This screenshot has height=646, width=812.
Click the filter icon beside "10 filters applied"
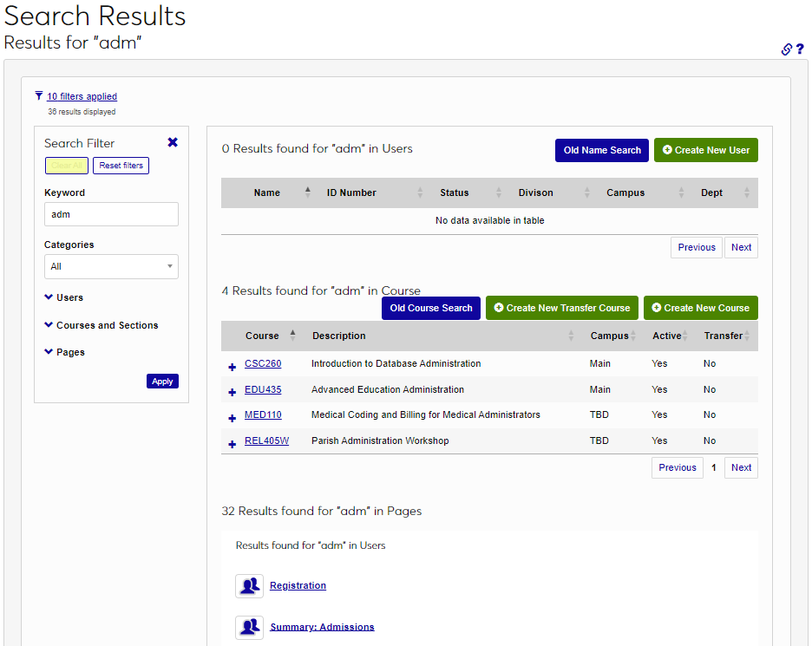38,95
